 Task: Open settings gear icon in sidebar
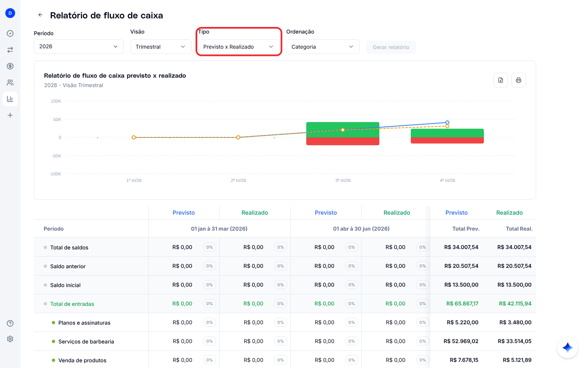coord(10,339)
